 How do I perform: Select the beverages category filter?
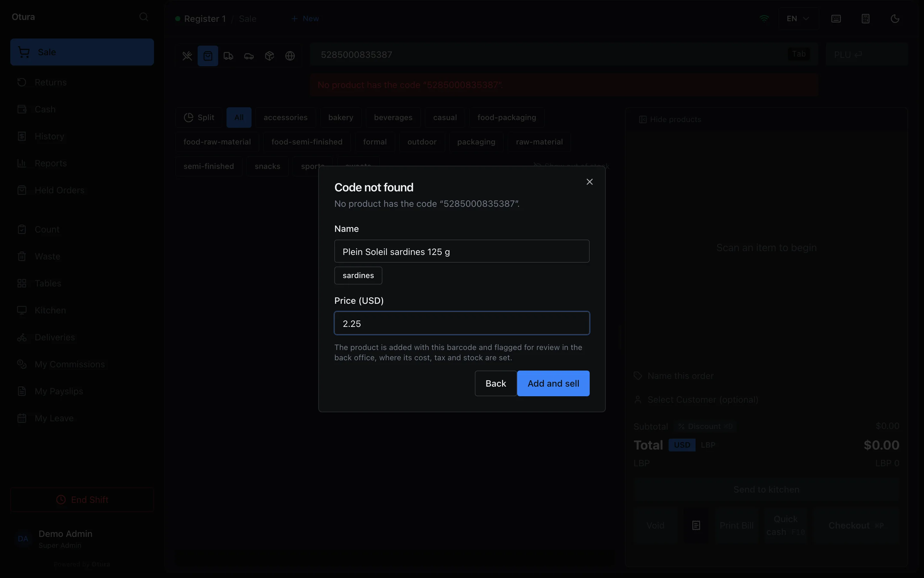pos(393,117)
